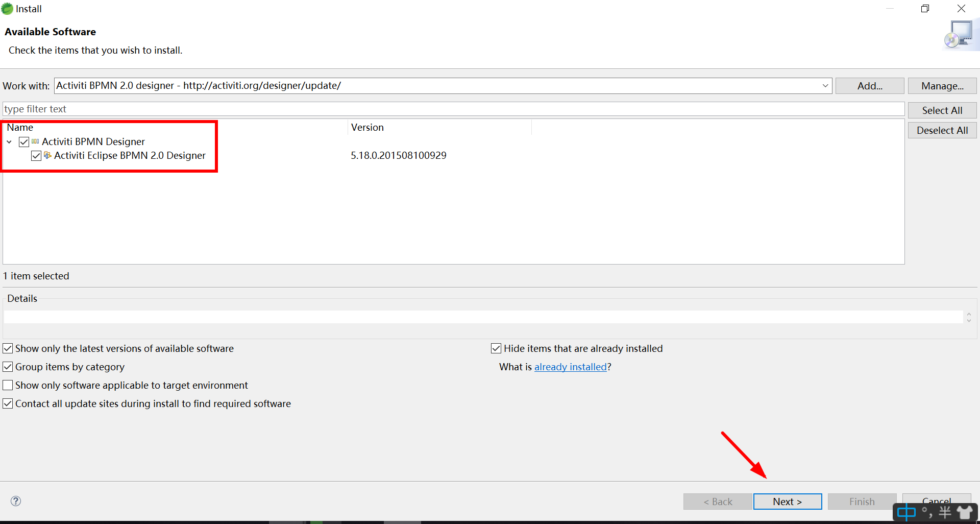Click the Eclipse Install window icon
980x524 pixels.
(7, 9)
